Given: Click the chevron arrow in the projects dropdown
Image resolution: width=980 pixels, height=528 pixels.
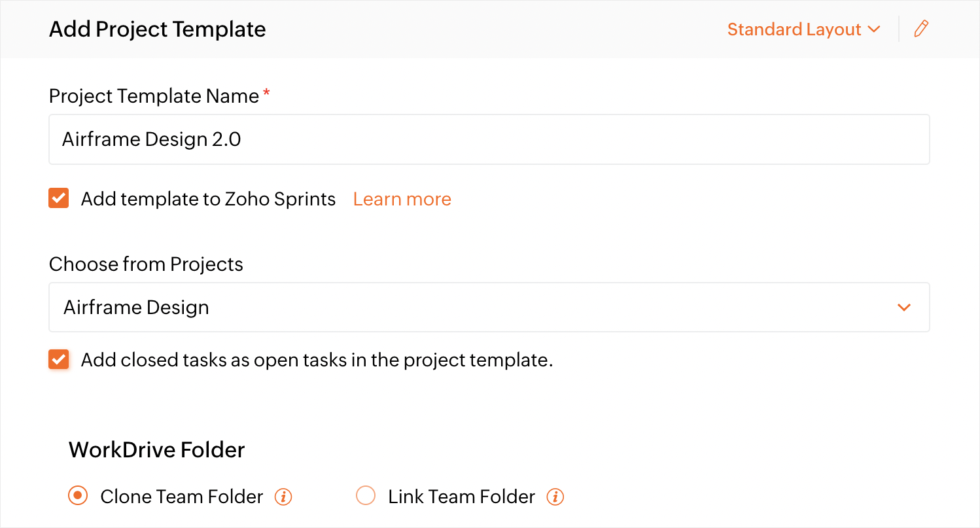Looking at the screenshot, I should click(904, 308).
